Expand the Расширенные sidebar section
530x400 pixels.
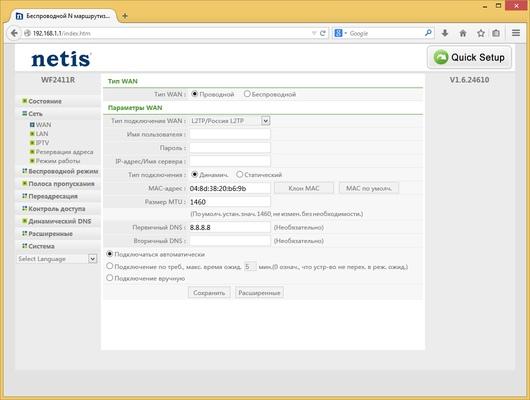(x=47, y=234)
